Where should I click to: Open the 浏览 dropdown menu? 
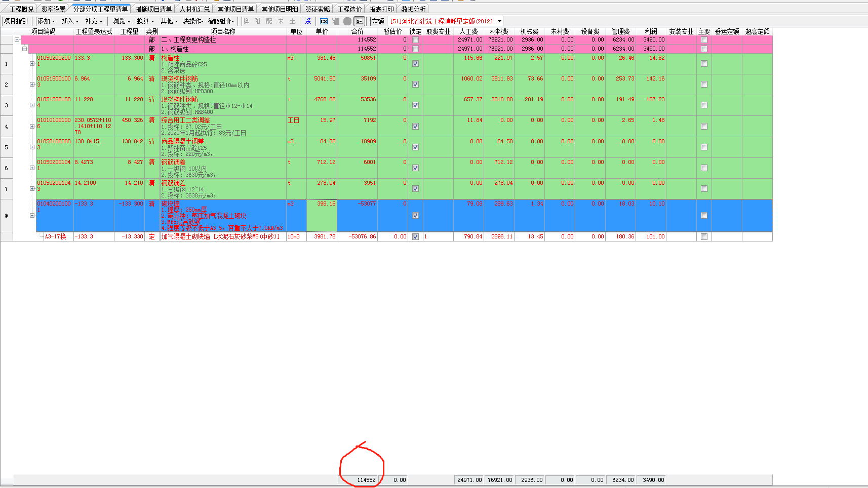pos(122,21)
